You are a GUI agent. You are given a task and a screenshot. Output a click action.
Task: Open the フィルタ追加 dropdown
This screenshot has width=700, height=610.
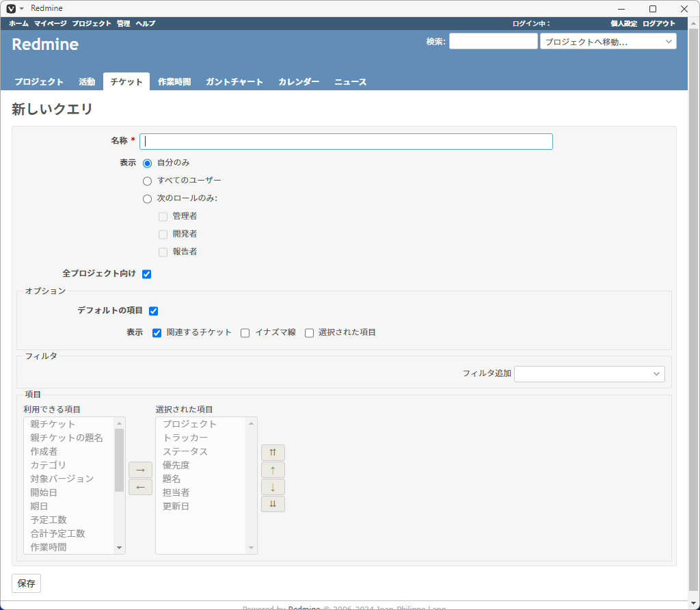tap(589, 374)
